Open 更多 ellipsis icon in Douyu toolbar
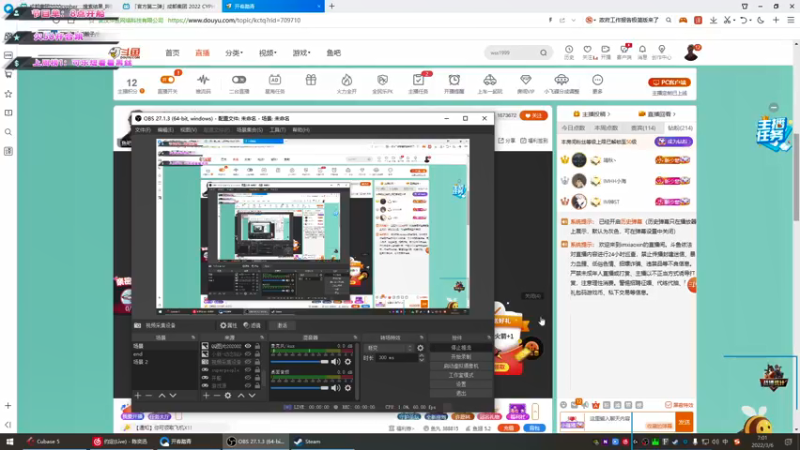 [597, 84]
